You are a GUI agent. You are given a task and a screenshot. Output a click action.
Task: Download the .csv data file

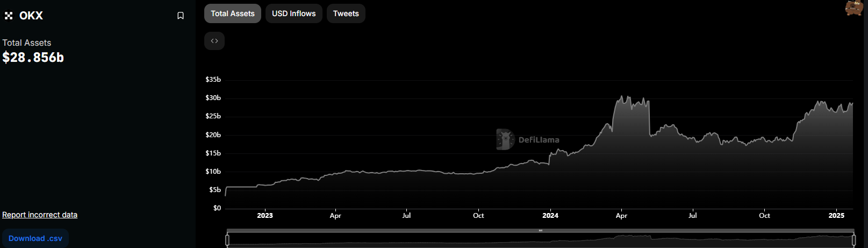click(x=35, y=238)
